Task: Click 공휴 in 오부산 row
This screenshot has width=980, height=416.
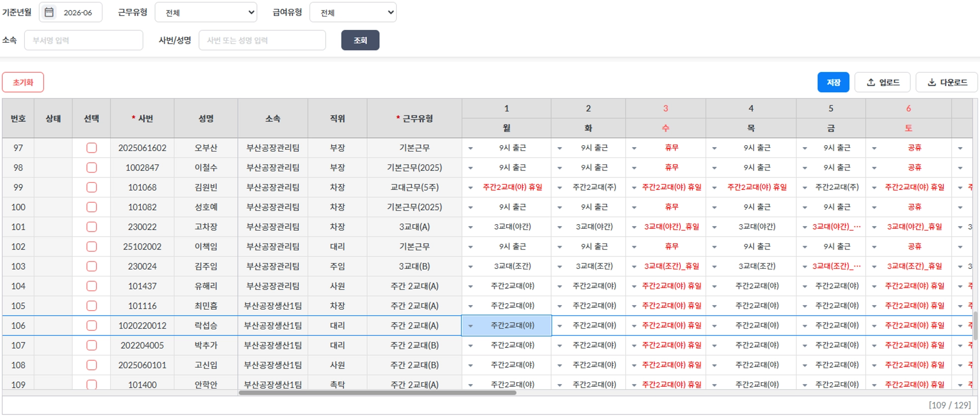Action: [914, 148]
